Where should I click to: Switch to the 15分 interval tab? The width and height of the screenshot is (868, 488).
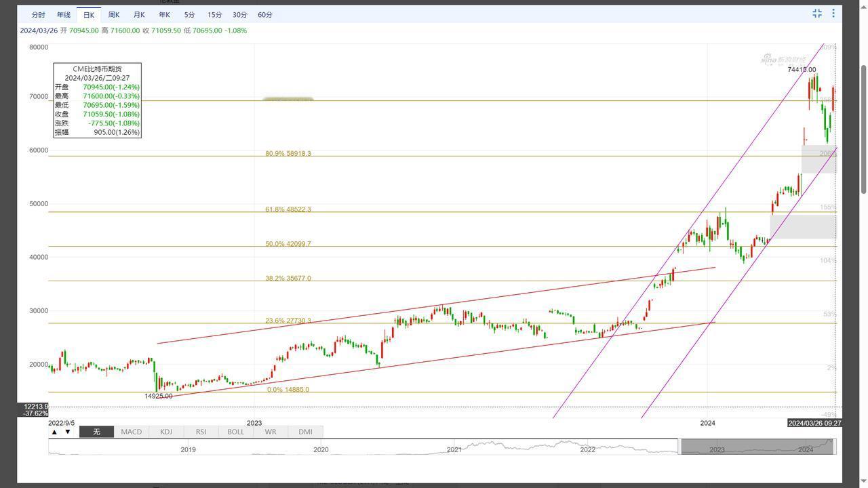(214, 14)
